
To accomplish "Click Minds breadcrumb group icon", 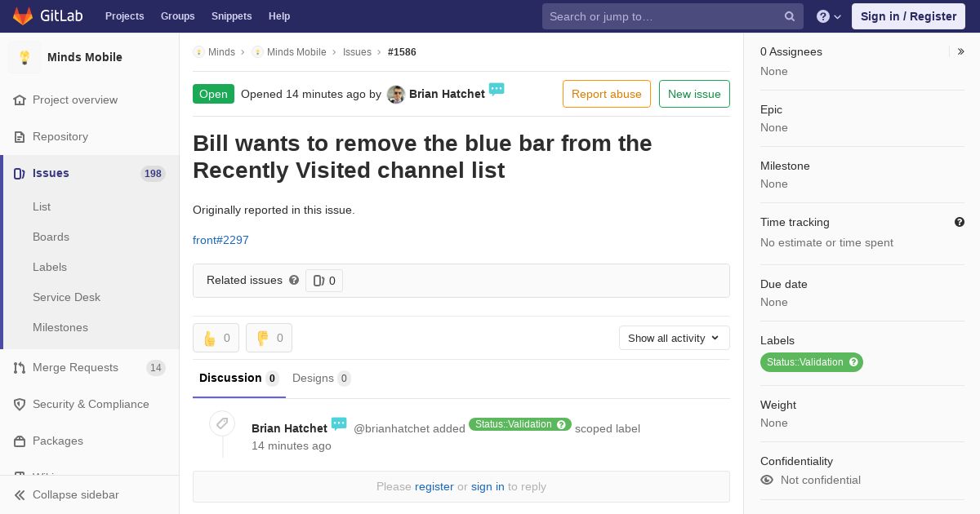I will [198, 52].
